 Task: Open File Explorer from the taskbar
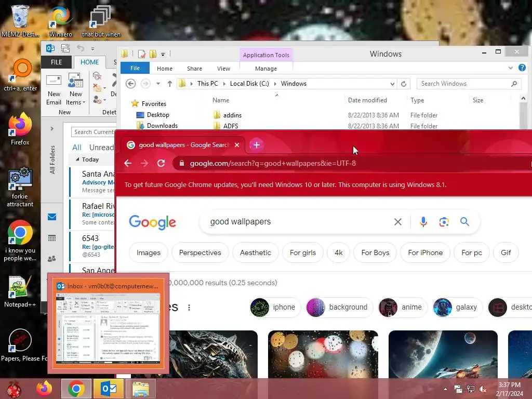140,389
